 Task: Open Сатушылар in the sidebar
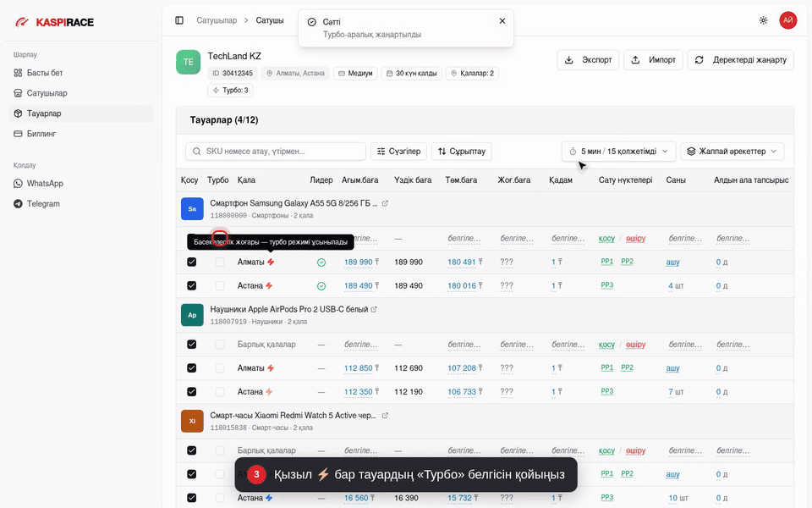(81, 93)
